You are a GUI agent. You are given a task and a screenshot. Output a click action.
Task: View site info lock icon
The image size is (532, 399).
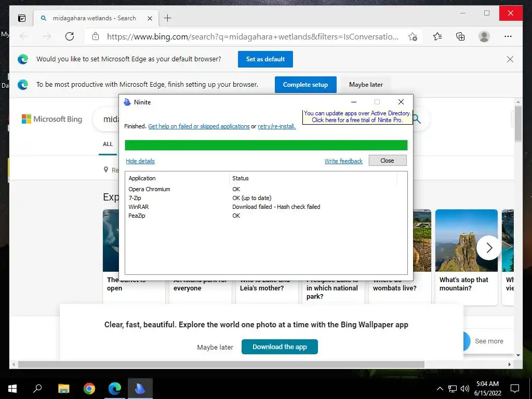(96, 36)
